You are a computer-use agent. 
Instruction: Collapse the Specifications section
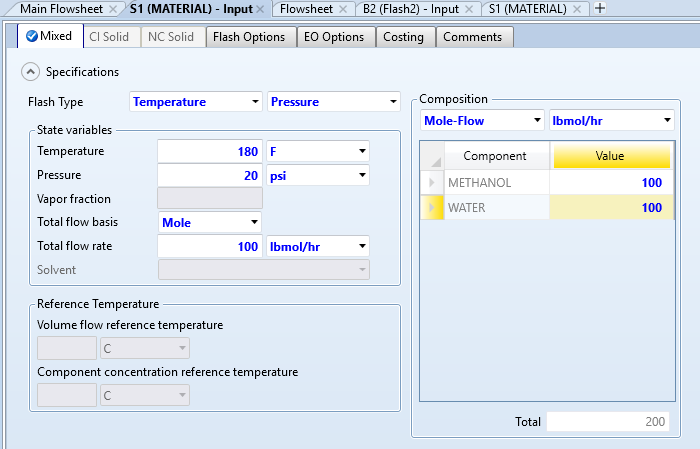coord(30,72)
